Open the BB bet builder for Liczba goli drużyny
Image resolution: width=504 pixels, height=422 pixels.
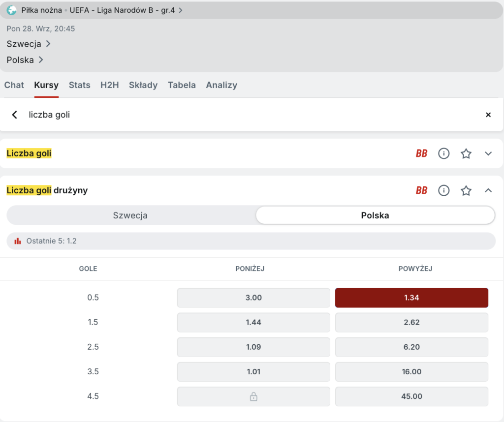[x=421, y=190]
